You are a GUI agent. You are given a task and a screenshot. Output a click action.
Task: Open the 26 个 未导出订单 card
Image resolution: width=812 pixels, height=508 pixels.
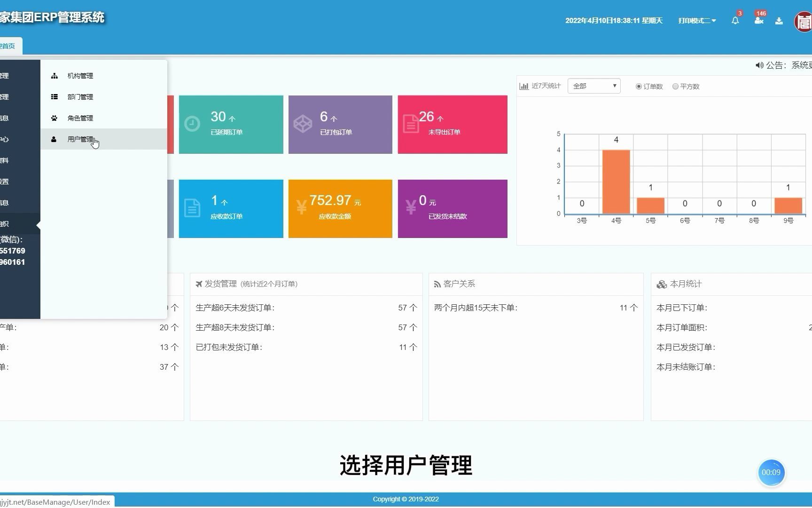[x=453, y=125]
